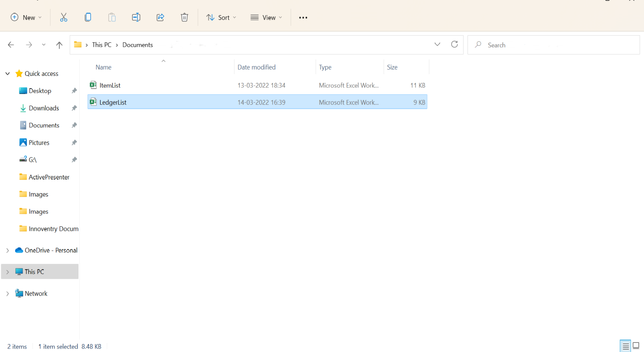Viewport: 644px width, 352px height.
Task: Expand address bar history chevron
Action: click(x=437, y=44)
